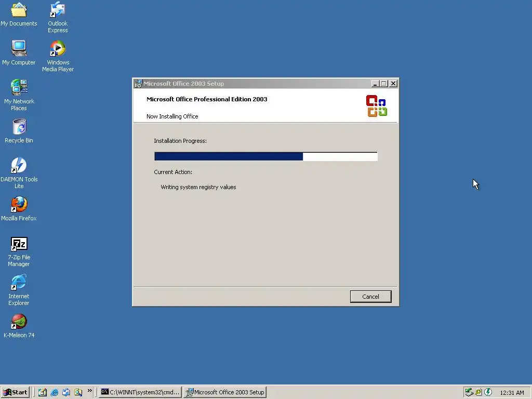The width and height of the screenshot is (532, 399).
Task: Click the Safely Remove Hardware tray icon
Action: click(x=469, y=392)
